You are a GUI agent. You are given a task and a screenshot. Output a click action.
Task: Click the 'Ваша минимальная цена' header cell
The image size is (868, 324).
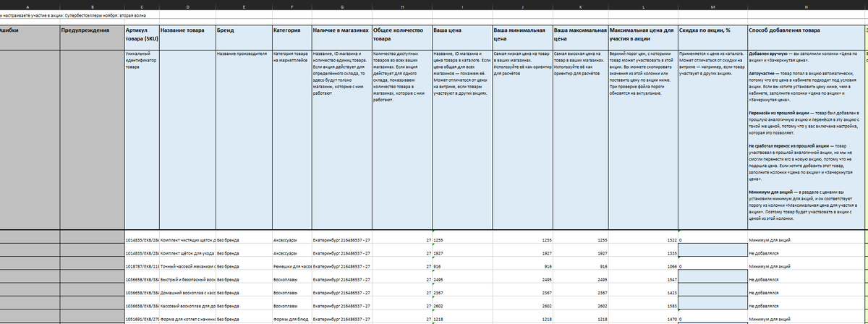click(522, 36)
